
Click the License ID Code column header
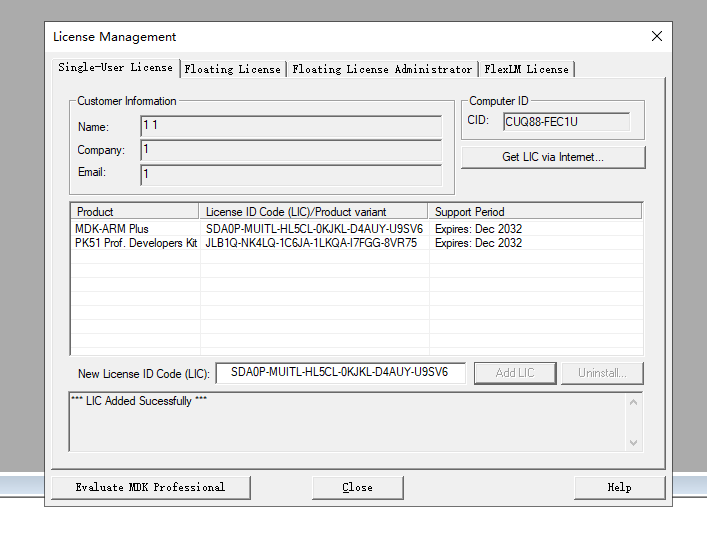pos(313,211)
